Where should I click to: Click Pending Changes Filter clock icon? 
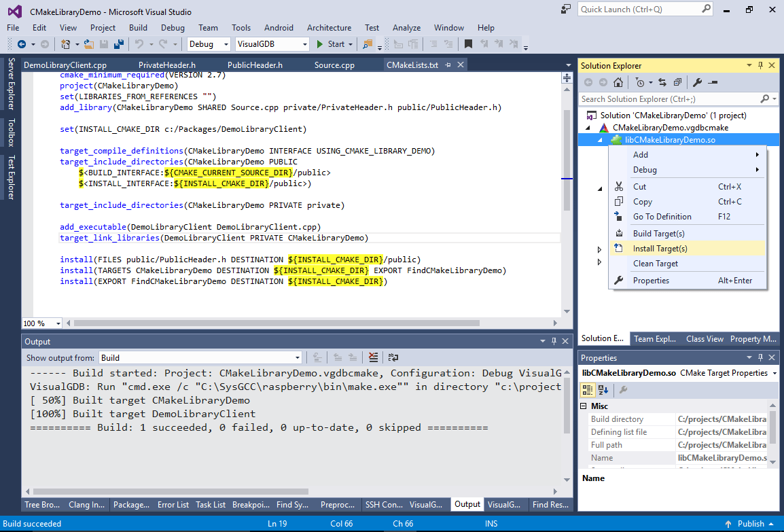640,82
